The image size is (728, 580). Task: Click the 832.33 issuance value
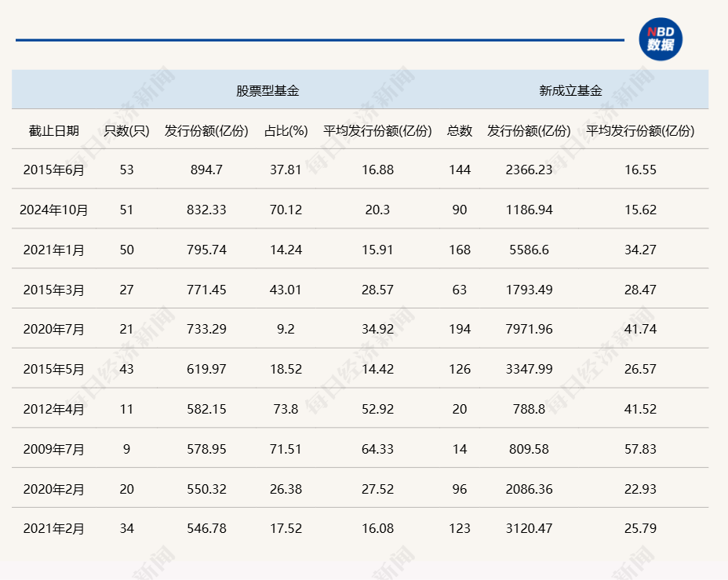(206, 210)
